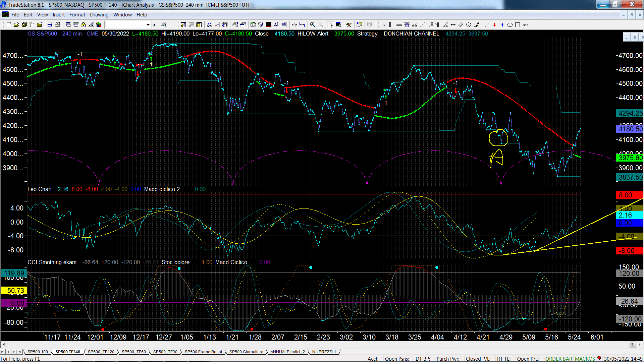This screenshot has height=362, width=644.
Task: Click the colored cubes toolbar icon
Action: pyautogui.click(x=99, y=25)
